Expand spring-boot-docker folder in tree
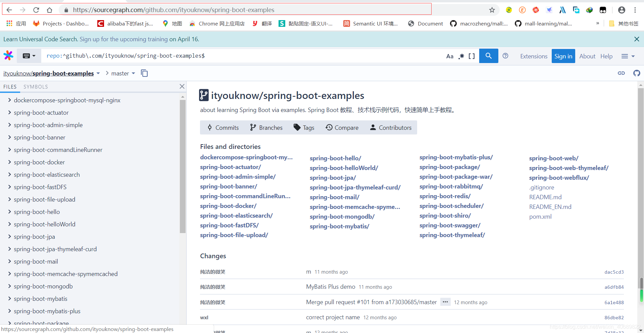 (9, 162)
